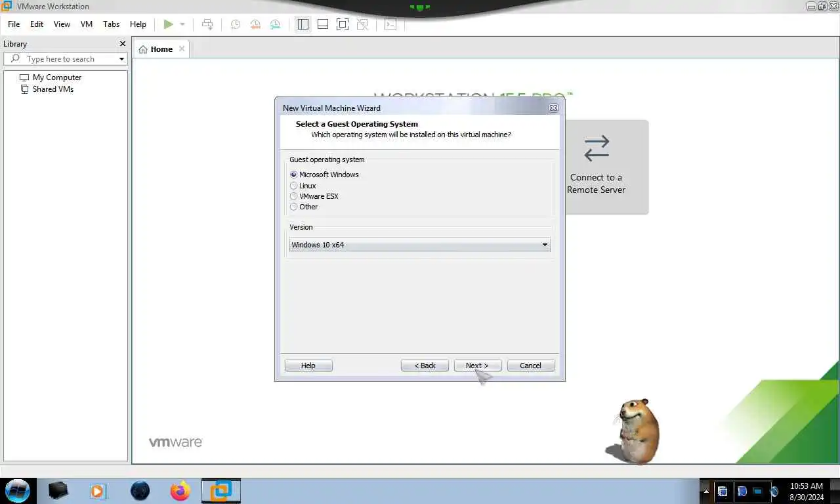Select the Microsoft Windows radio button

point(294,175)
